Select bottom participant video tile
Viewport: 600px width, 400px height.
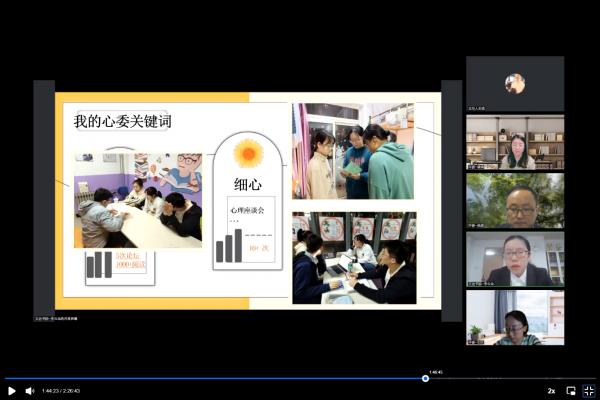click(x=514, y=317)
